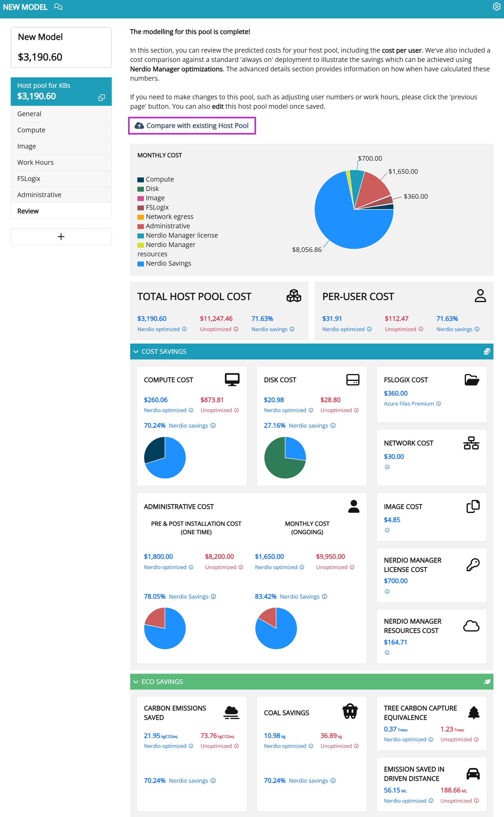Click the info icon under the Image Cost $4.85
This screenshot has height=817, width=504.
(x=387, y=530)
